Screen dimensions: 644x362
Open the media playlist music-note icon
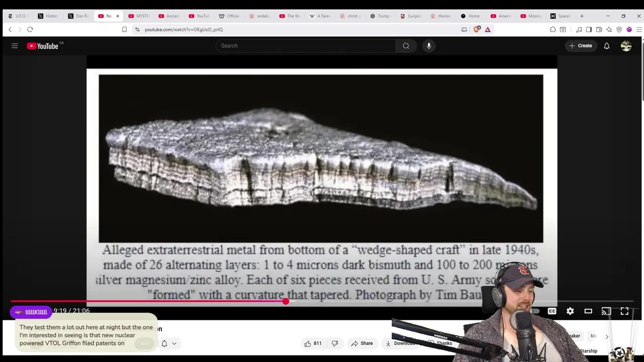(x=579, y=30)
